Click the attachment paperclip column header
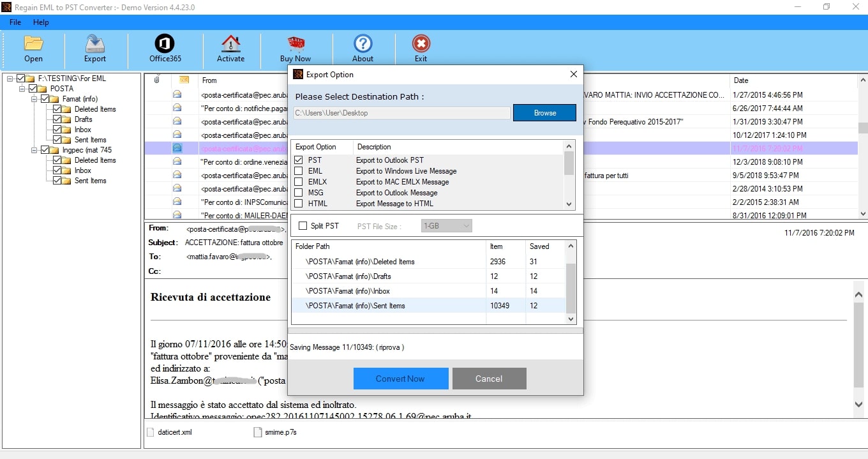 156,80
